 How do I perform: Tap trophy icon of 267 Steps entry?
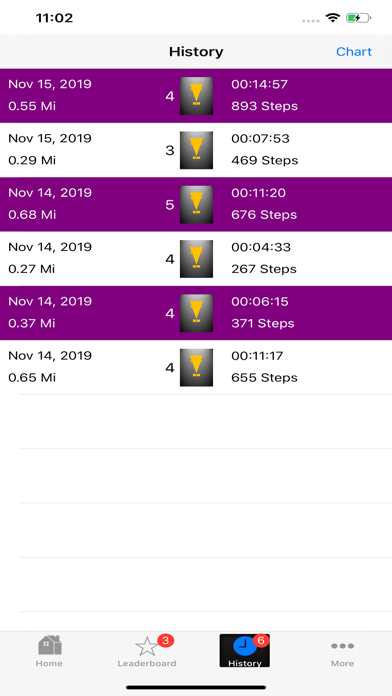[x=196, y=259]
